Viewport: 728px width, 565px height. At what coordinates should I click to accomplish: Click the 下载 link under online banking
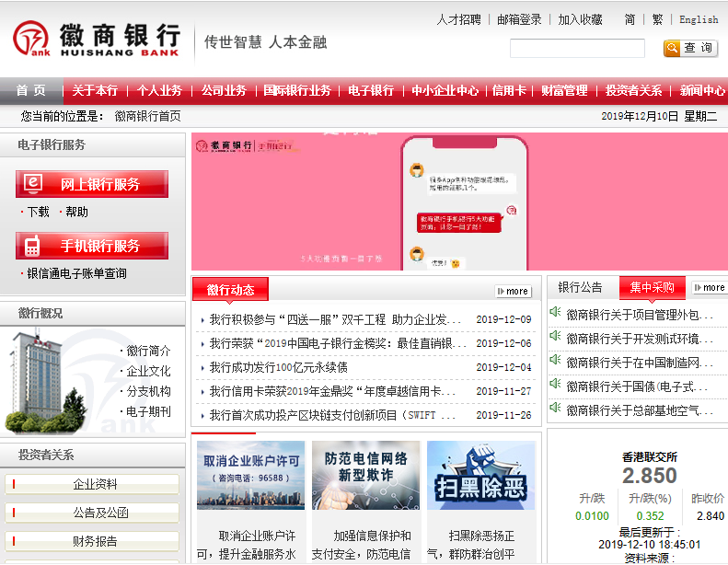pyautogui.click(x=38, y=212)
